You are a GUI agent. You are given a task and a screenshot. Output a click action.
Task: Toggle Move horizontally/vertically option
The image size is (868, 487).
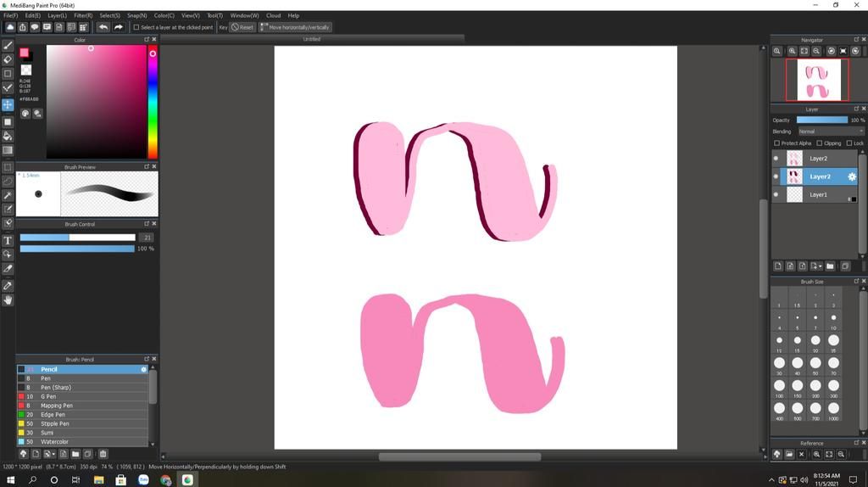[x=296, y=27]
